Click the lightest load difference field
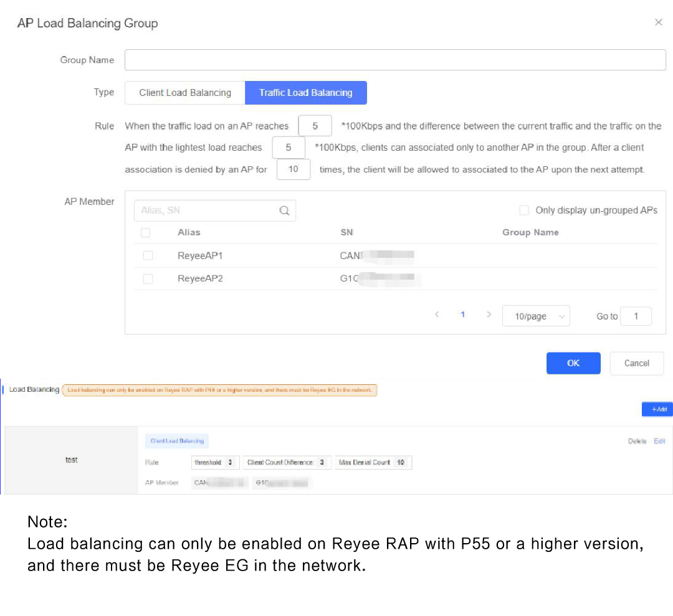The image size is (673, 616). coord(289,148)
